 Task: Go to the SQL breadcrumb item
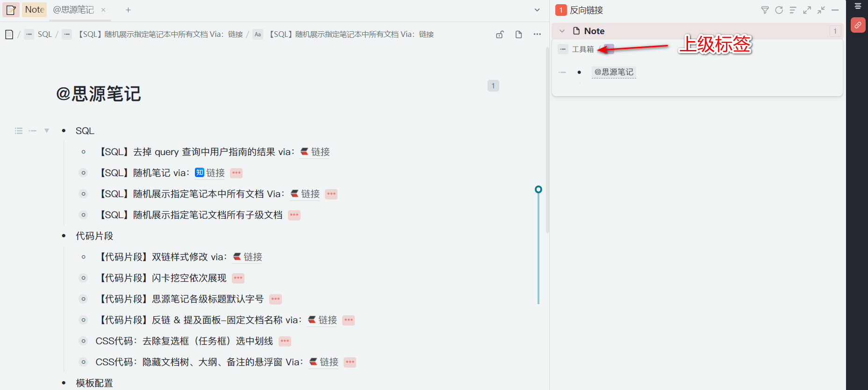point(45,35)
